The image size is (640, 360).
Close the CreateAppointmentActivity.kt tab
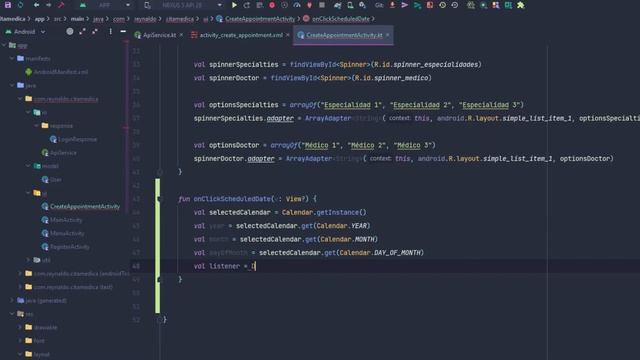point(387,35)
